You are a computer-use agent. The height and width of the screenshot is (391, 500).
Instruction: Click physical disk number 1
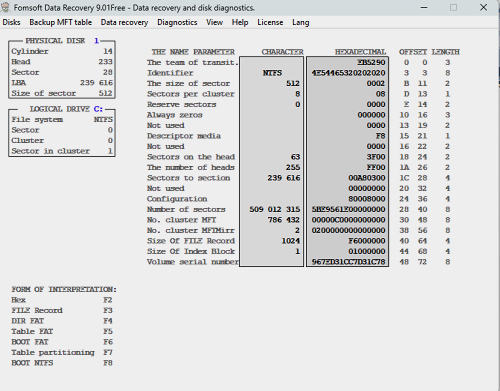[96, 41]
